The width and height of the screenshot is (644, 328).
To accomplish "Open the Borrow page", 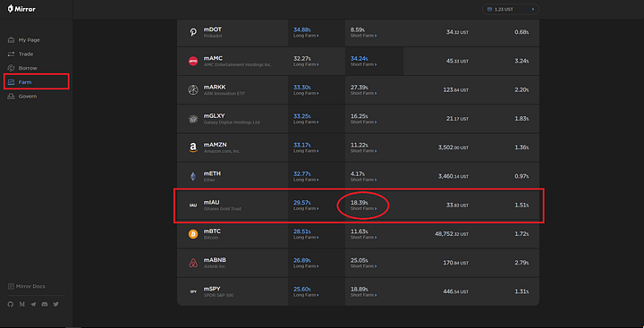I will (28, 68).
